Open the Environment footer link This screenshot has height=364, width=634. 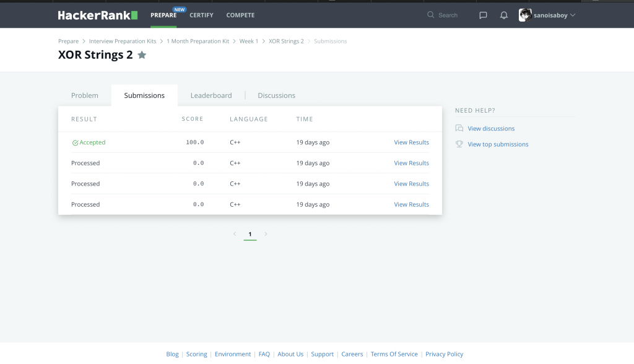233,354
